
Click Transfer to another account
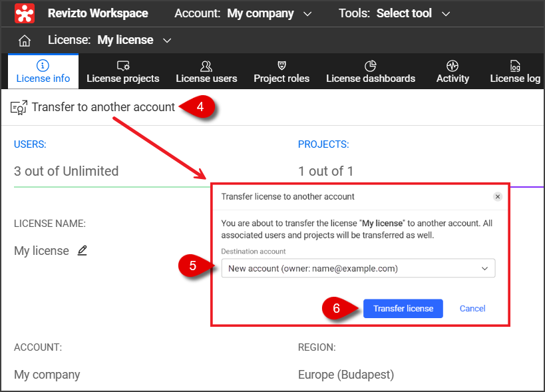[x=103, y=107]
